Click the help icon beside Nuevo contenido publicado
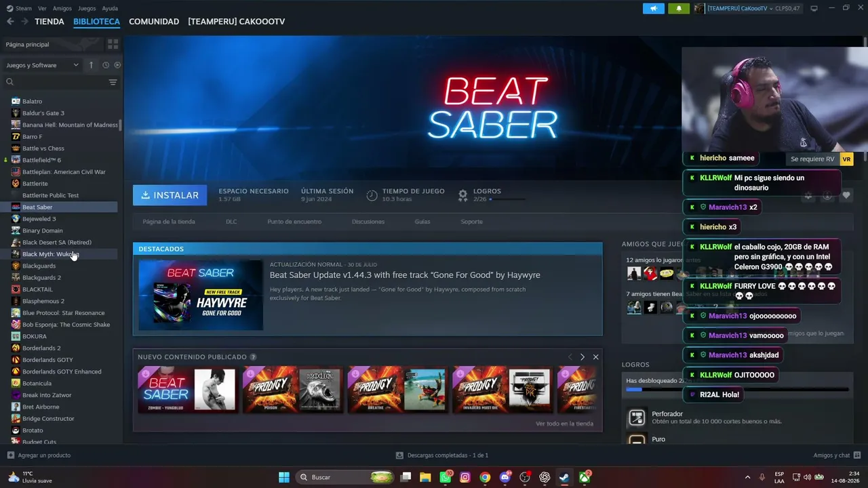Image resolution: width=868 pixels, height=488 pixels. coord(253,357)
